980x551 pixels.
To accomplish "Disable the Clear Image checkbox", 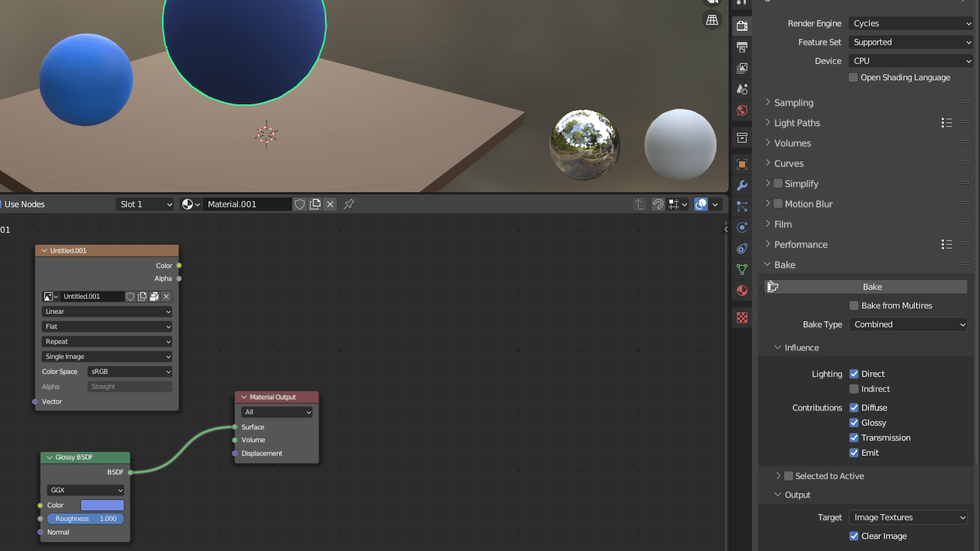I will 853,536.
